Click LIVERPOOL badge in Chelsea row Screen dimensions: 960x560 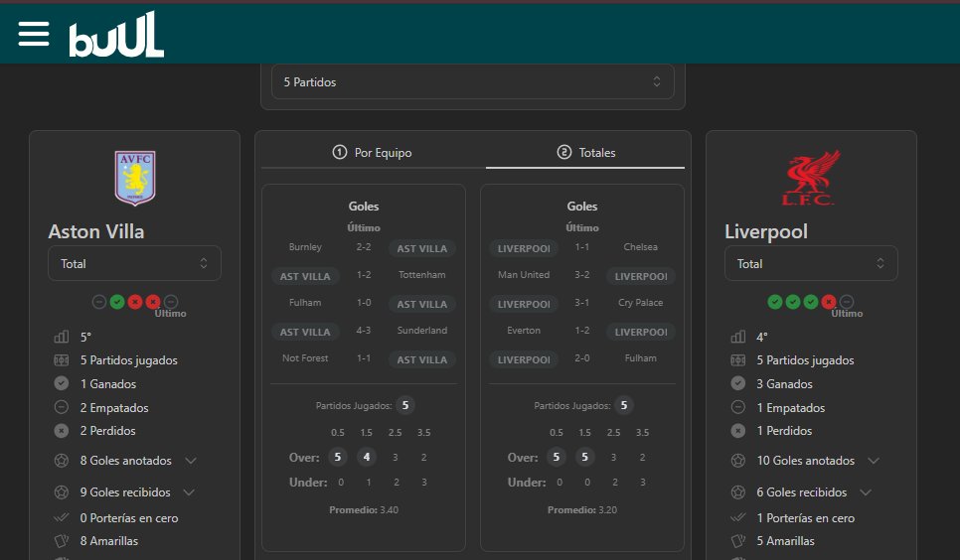pyautogui.click(x=524, y=248)
